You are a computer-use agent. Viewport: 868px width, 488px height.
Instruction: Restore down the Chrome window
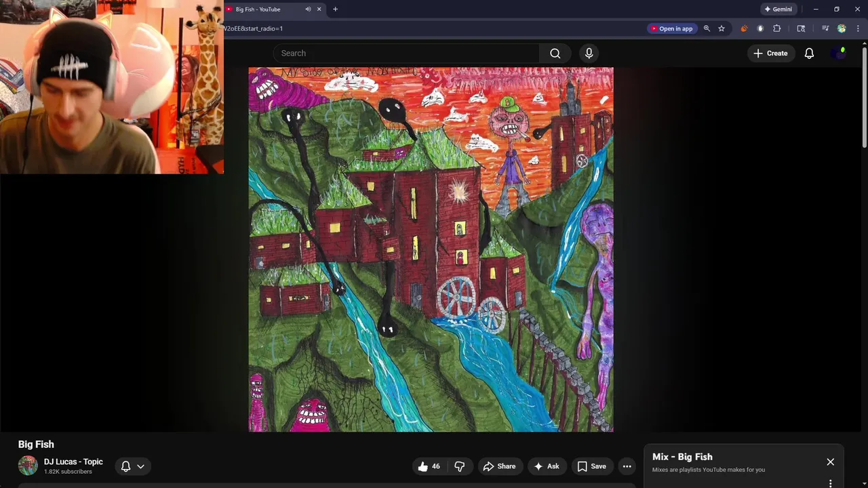[837, 9]
